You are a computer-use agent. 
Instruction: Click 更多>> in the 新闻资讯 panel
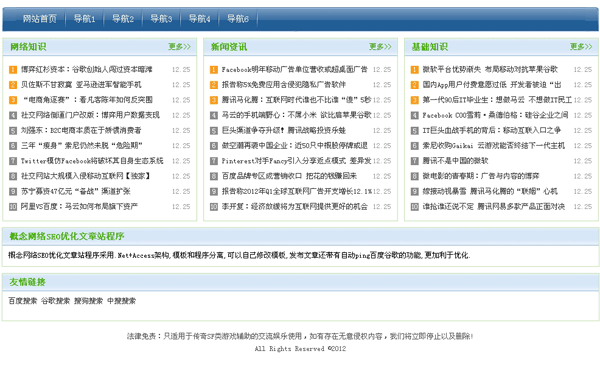point(380,47)
